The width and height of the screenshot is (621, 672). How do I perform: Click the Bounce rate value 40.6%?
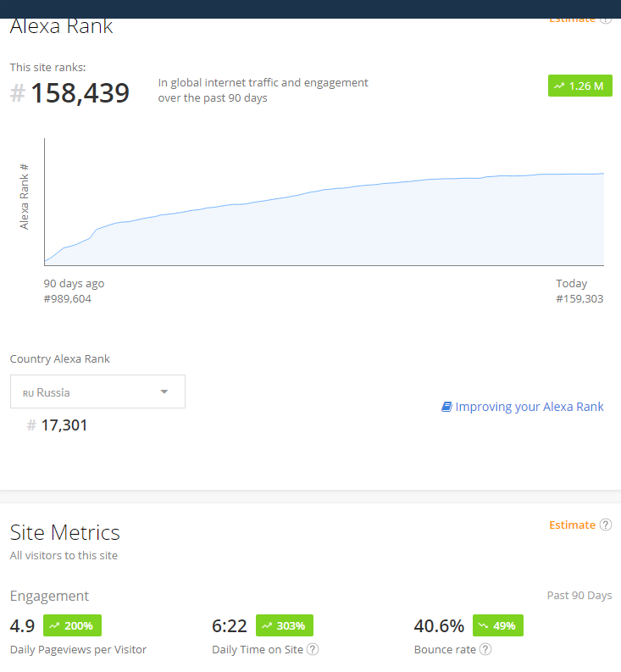[439, 626]
